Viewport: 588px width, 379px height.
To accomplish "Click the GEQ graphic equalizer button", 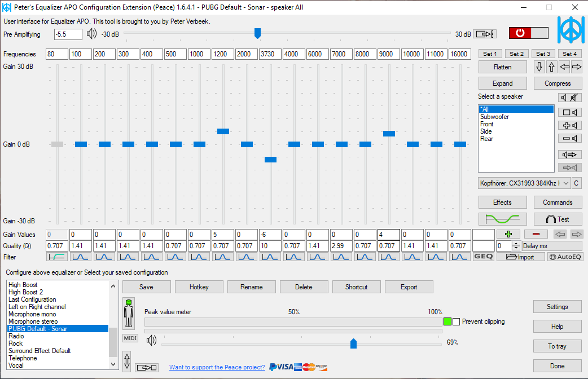I will (484, 257).
